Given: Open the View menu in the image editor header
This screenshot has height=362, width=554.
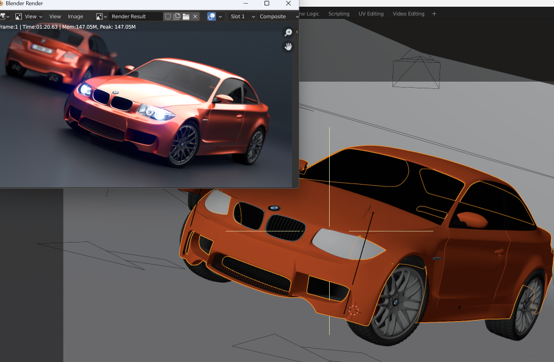Looking at the screenshot, I should pyautogui.click(x=55, y=17).
